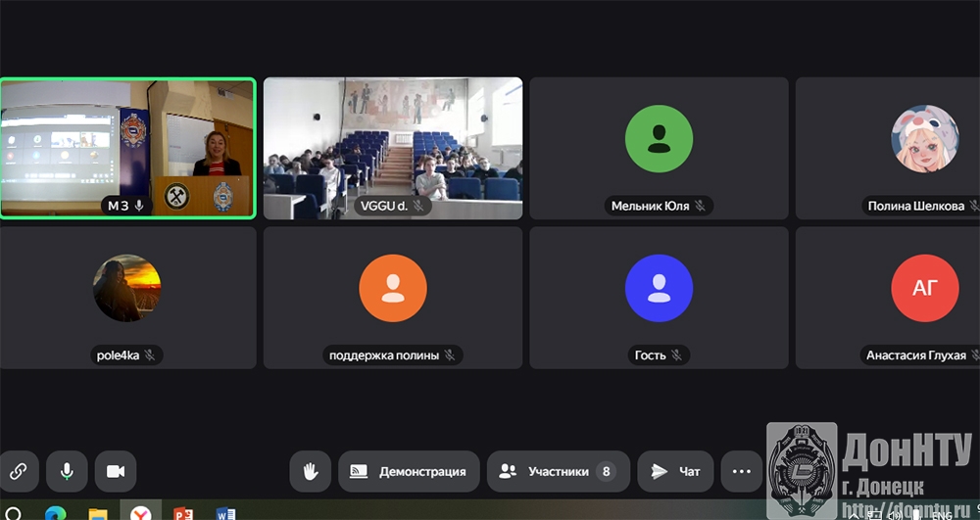Open the Windows search circle on taskbar
The height and width of the screenshot is (520, 980).
coord(13,513)
